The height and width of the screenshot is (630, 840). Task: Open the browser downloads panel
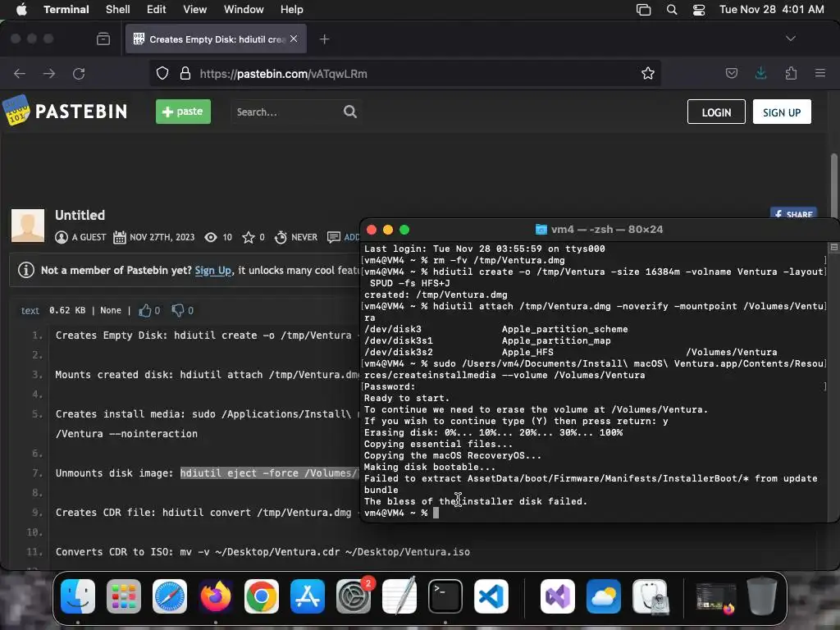[x=760, y=73]
